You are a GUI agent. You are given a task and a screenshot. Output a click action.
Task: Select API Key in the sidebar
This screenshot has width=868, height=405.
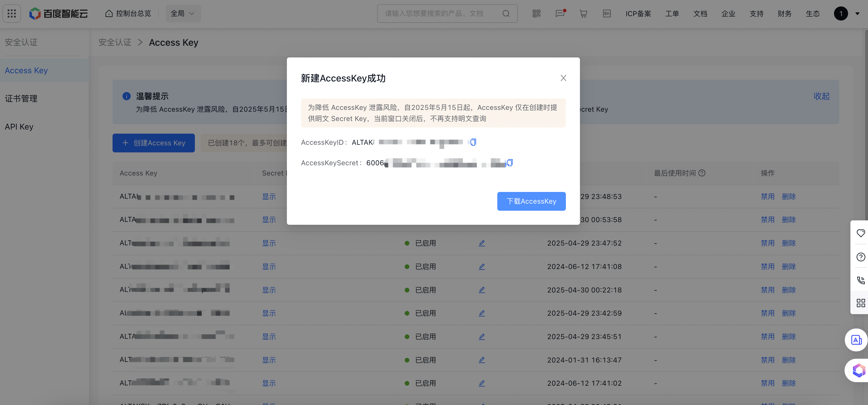[44, 127]
